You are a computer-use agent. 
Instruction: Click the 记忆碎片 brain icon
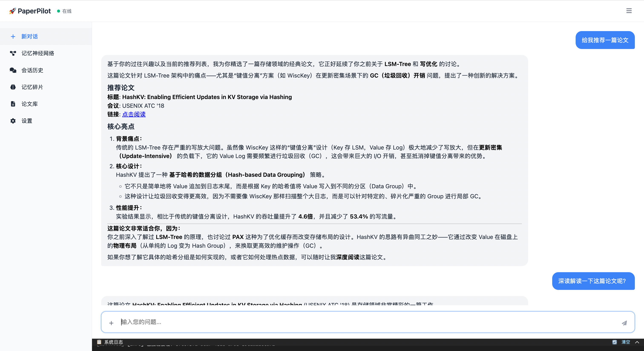(x=13, y=87)
